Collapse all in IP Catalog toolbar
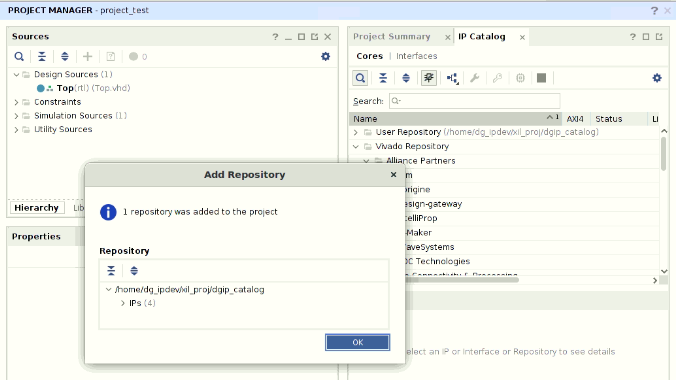The width and height of the screenshot is (676, 380). 383,78
